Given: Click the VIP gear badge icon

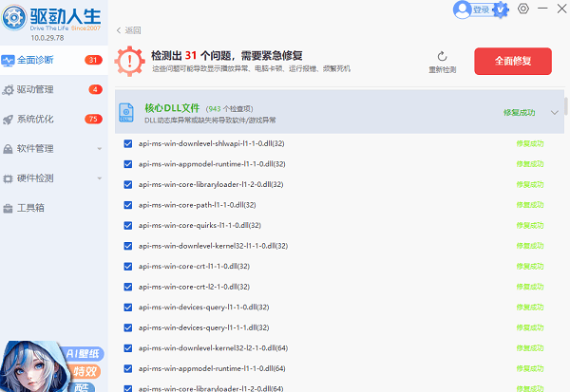Looking at the screenshot, I should coord(501,9).
